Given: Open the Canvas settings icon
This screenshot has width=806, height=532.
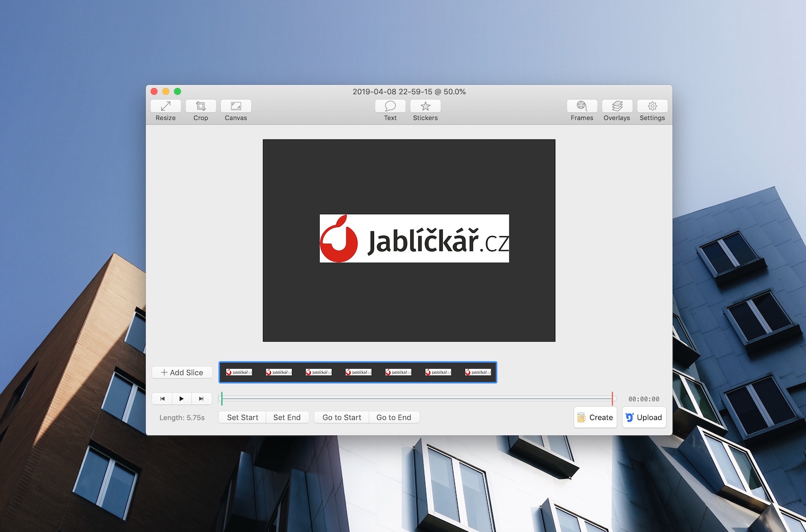Looking at the screenshot, I should click(x=236, y=106).
